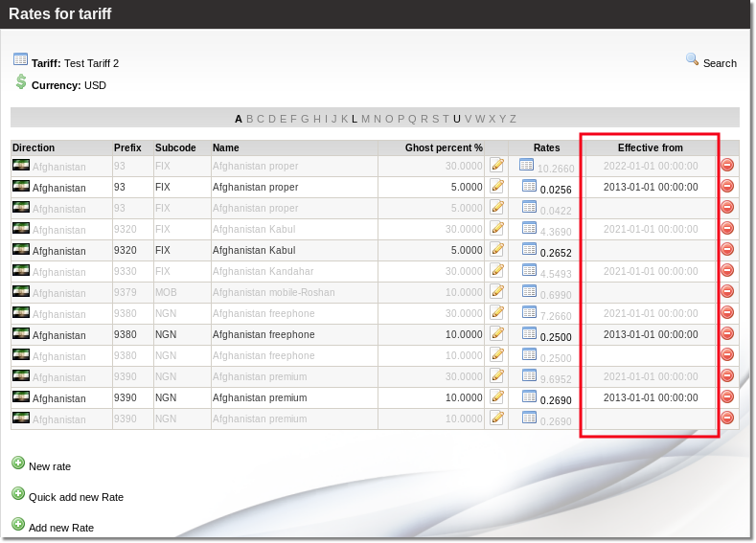Click the New rate link

(x=50, y=466)
